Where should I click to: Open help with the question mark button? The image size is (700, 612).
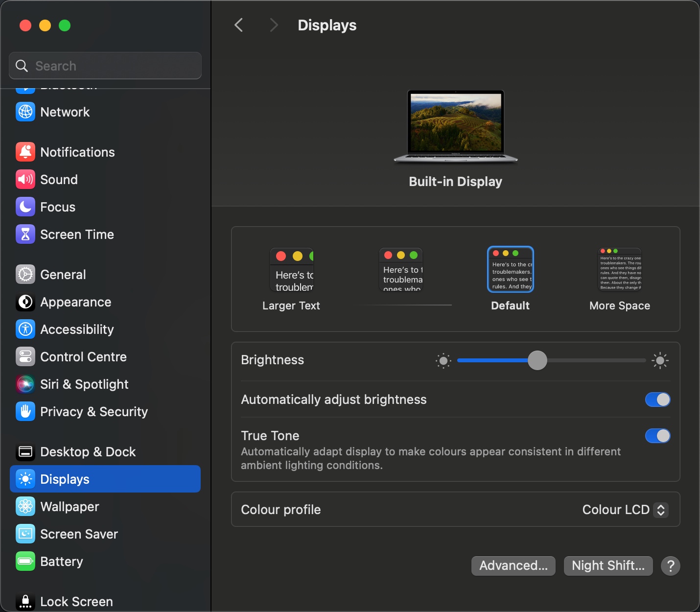pyautogui.click(x=671, y=566)
